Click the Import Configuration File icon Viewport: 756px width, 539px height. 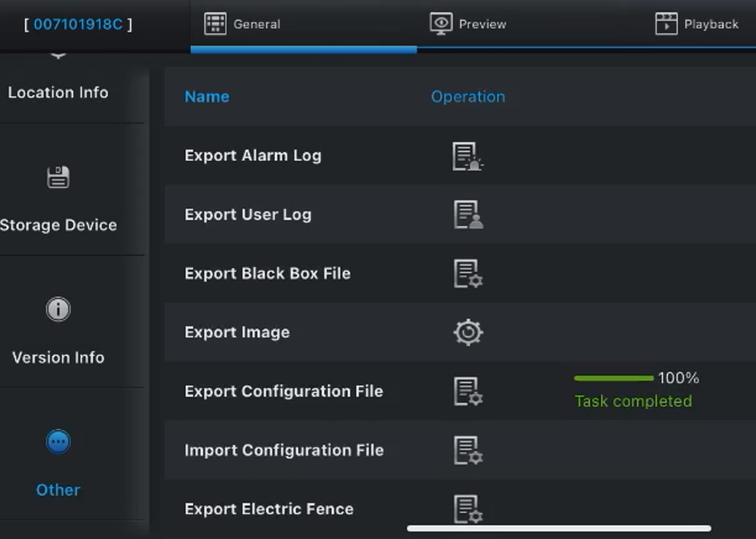pos(467,450)
